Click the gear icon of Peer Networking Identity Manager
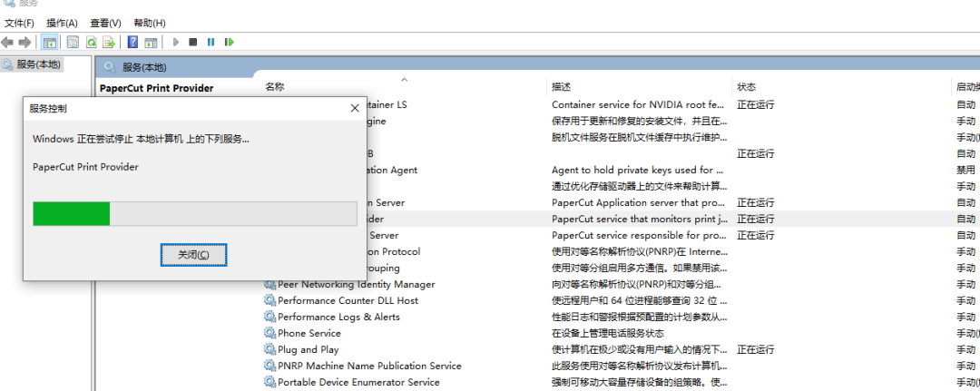 coord(269,284)
